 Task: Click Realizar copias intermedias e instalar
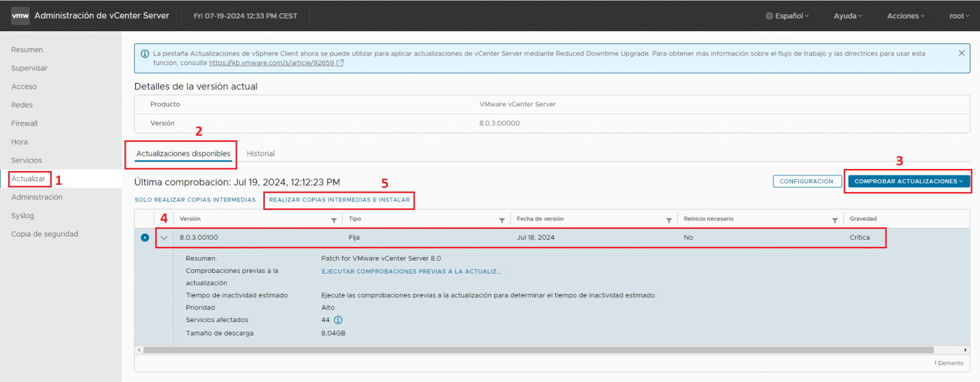click(339, 200)
